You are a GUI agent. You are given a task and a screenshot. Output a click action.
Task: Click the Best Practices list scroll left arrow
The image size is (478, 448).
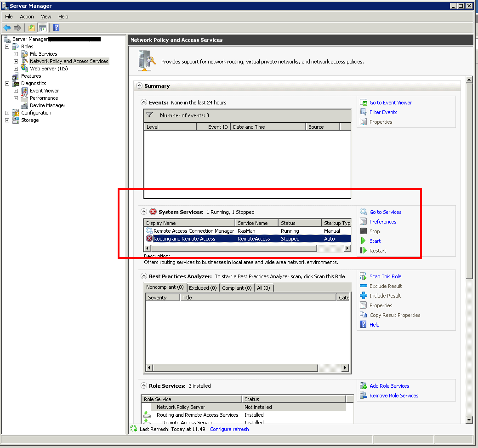coord(149,368)
